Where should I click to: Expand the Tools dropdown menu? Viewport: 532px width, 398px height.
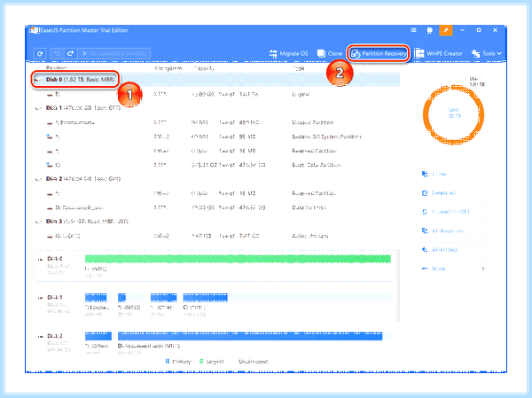(487, 53)
